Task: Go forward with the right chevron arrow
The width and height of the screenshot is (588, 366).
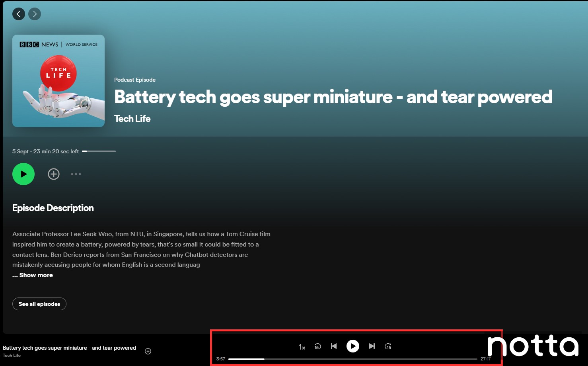Action: coord(35,14)
